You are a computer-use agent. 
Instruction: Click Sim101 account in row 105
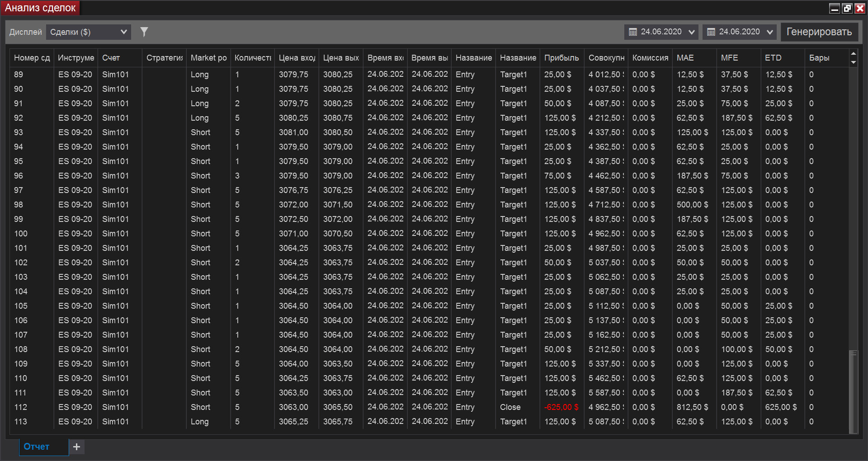115,306
